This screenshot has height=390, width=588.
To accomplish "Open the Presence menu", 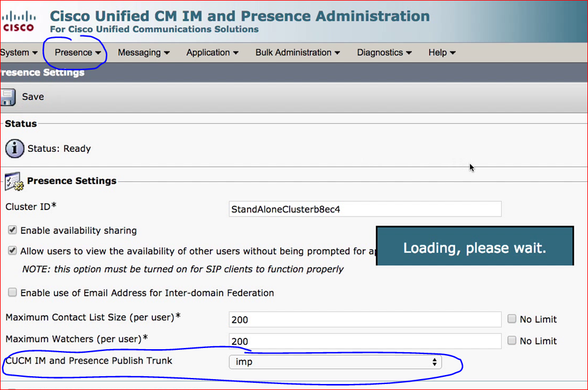I will (78, 53).
